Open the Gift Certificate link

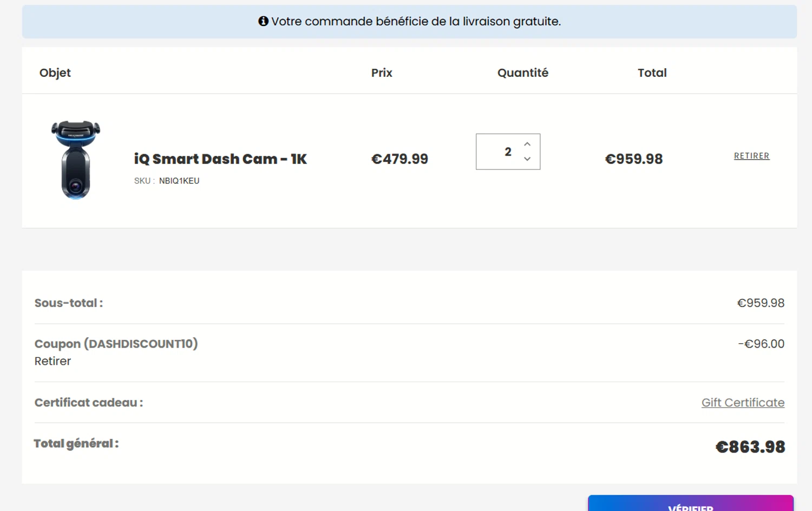743,403
